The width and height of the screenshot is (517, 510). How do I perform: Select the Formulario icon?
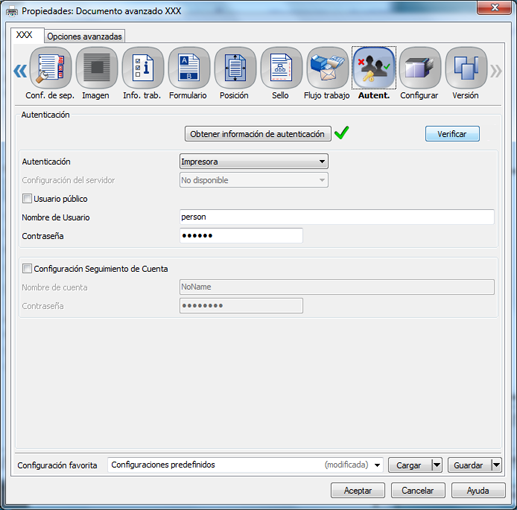pos(189,68)
